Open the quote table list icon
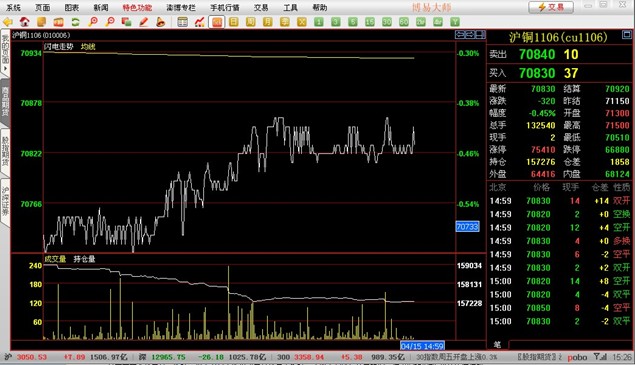This screenshot has height=365, width=635. point(183,22)
